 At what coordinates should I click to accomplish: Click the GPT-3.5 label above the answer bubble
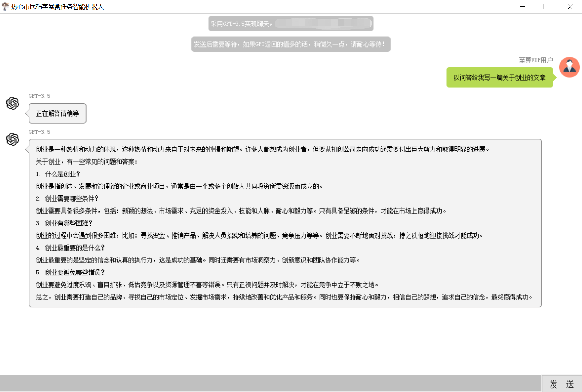tap(39, 132)
